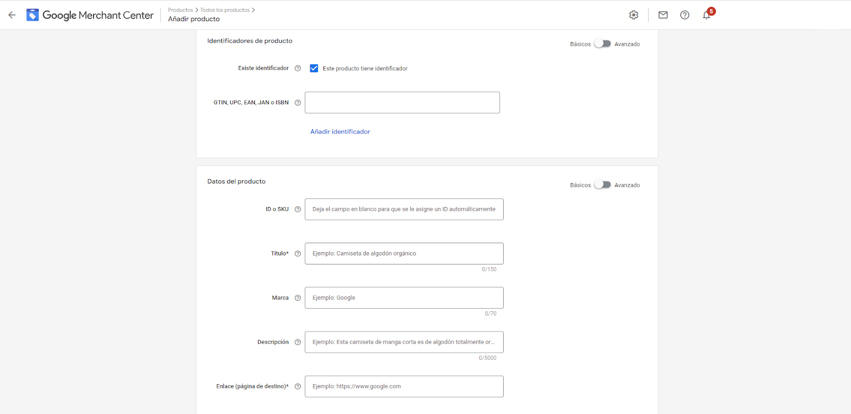Go to Productos breadcrumb
The width and height of the screenshot is (851, 414).
click(180, 10)
